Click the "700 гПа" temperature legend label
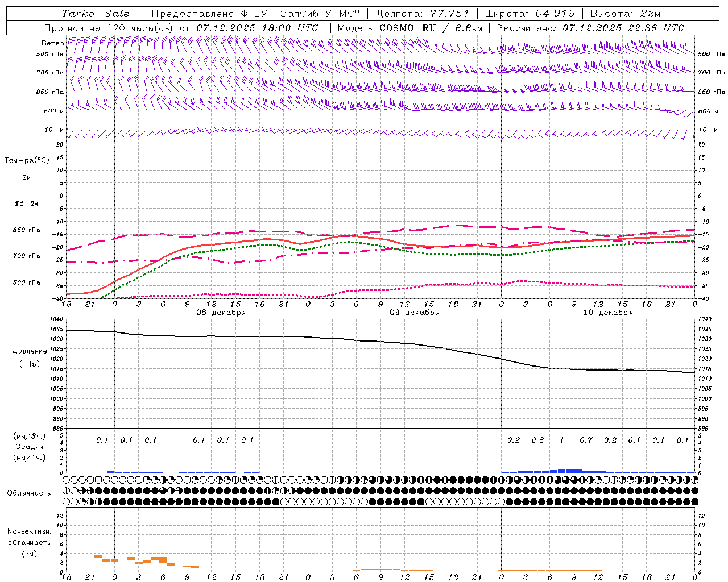The image size is (728, 582). point(27,256)
